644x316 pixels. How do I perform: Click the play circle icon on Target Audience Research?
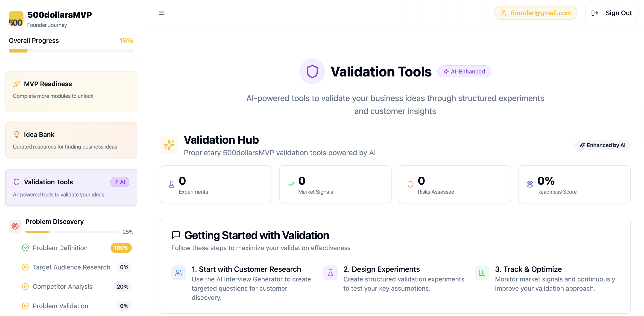pos(25,267)
